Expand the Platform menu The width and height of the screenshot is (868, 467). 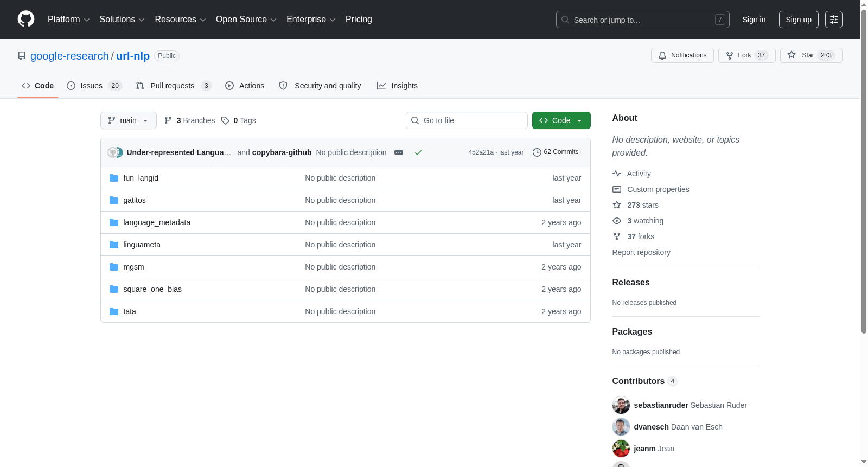69,20
